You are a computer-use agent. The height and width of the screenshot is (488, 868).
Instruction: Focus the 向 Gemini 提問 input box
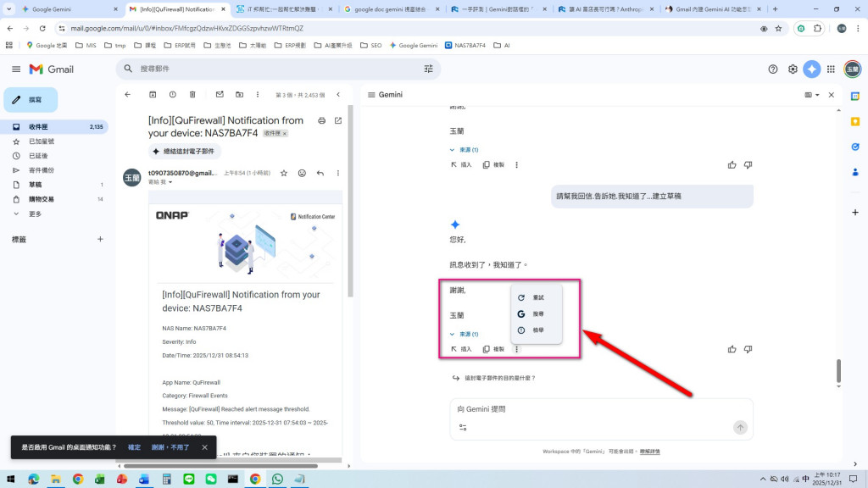[601, 409]
